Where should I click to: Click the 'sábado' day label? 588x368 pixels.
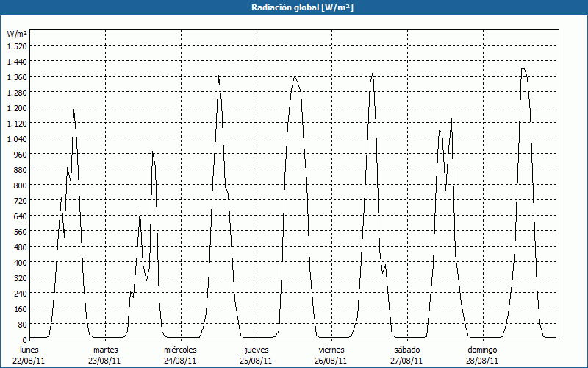407,350
